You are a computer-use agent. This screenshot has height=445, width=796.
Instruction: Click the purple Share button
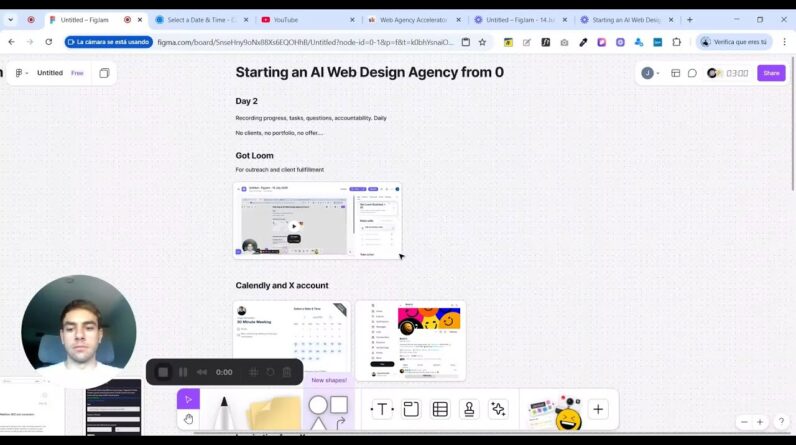771,73
